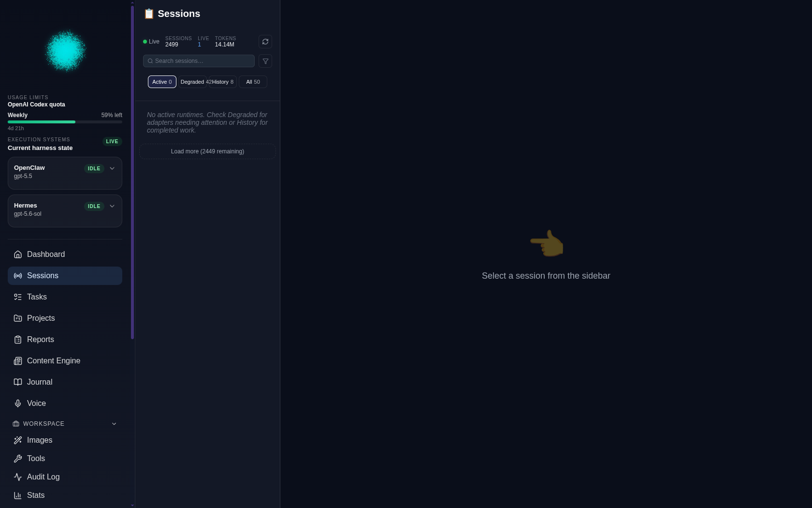Screen dimensions: 812x508
Task: Switch to the History 8 tab
Action: tap(223, 82)
